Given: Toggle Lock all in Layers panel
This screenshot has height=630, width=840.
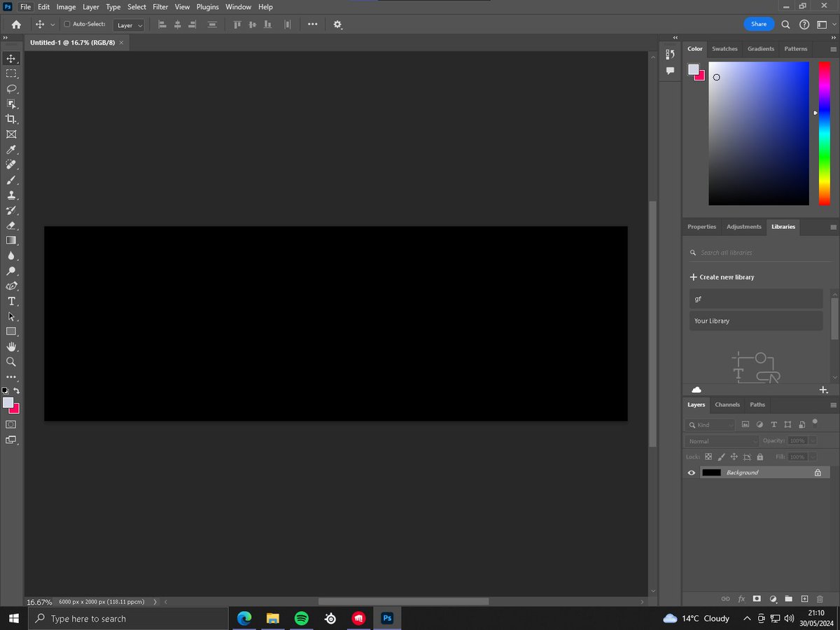Looking at the screenshot, I should (759, 456).
